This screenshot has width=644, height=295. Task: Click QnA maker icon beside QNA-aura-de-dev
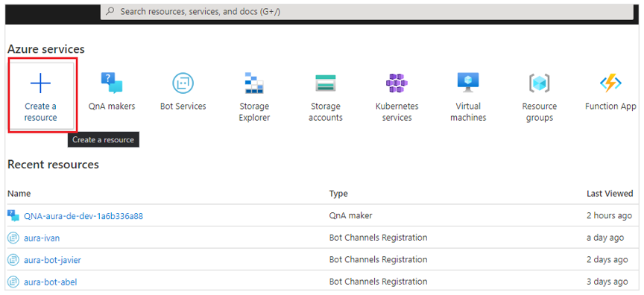(x=13, y=215)
